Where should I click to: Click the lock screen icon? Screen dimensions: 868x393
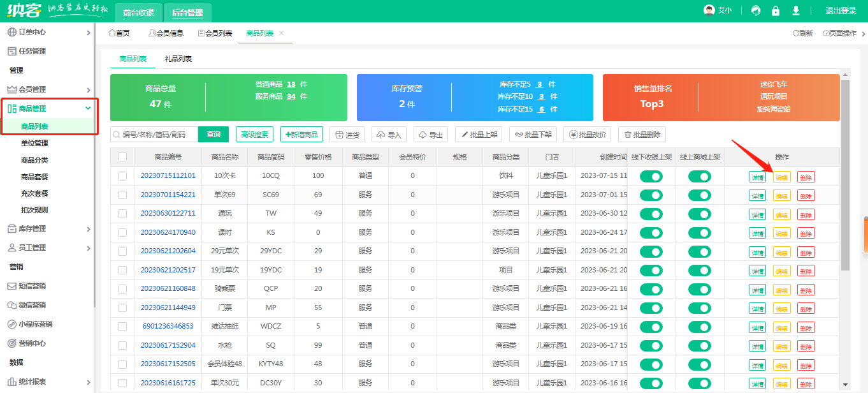point(776,11)
